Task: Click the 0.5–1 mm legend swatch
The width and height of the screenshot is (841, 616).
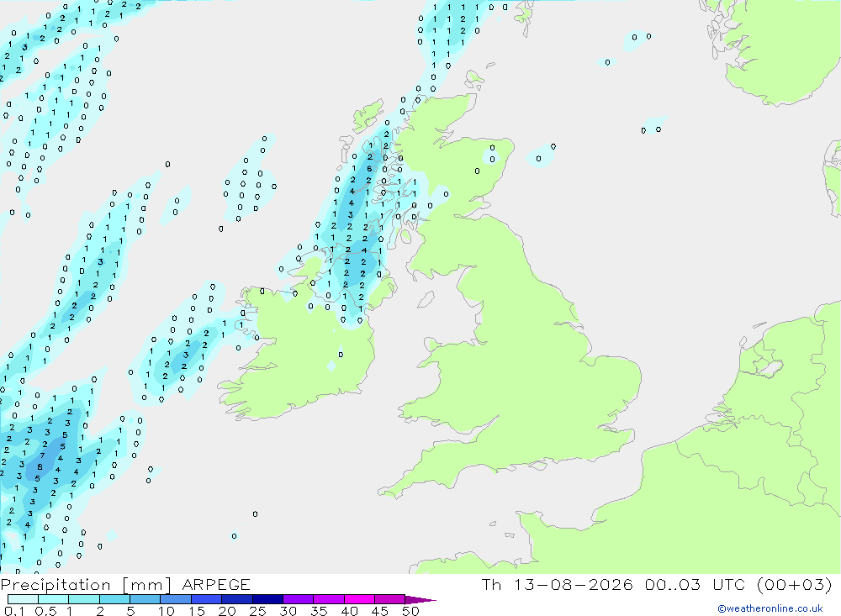Action: 53,599
